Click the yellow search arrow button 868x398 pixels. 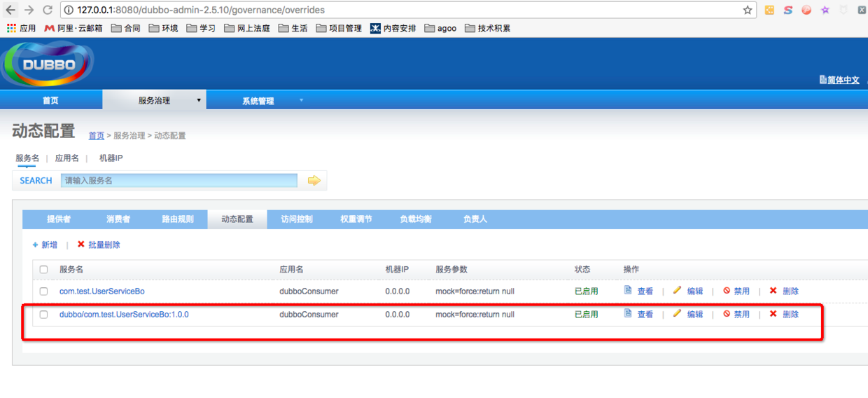(x=314, y=181)
